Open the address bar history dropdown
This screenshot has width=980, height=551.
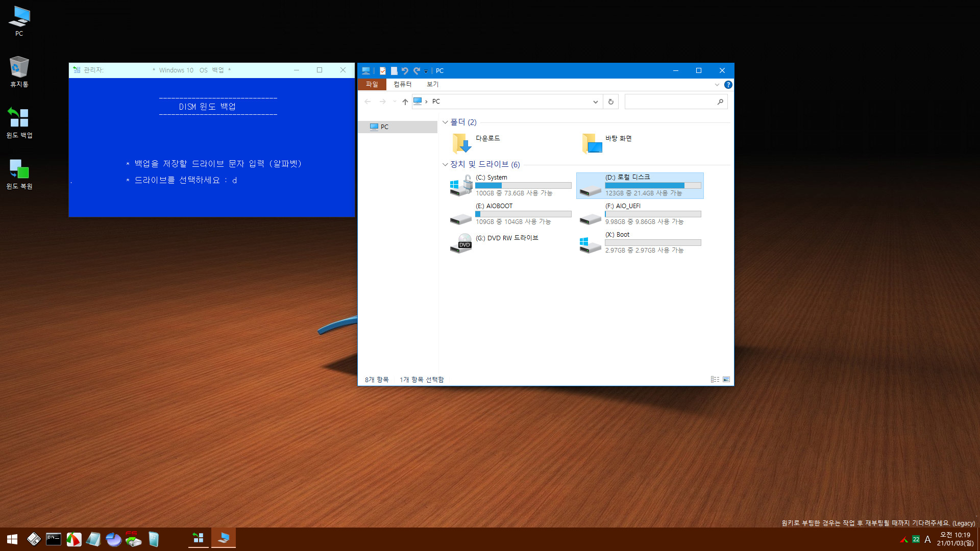point(595,102)
